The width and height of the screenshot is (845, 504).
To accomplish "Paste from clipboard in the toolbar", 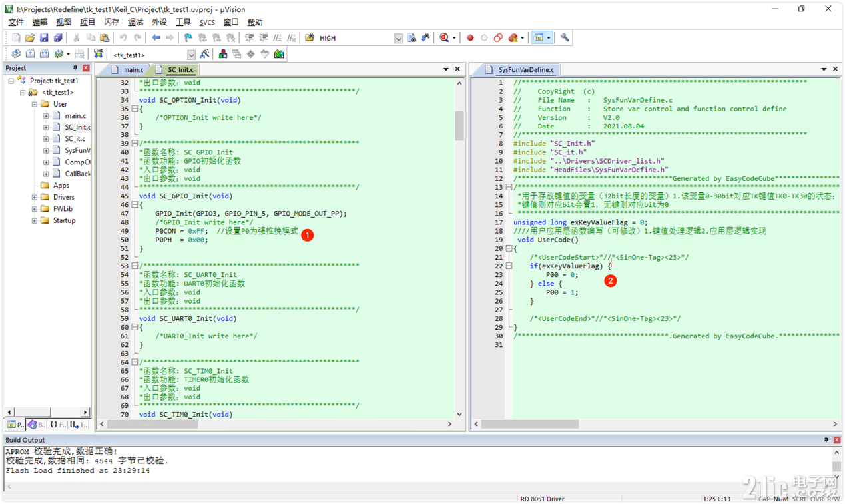I will (x=105, y=38).
